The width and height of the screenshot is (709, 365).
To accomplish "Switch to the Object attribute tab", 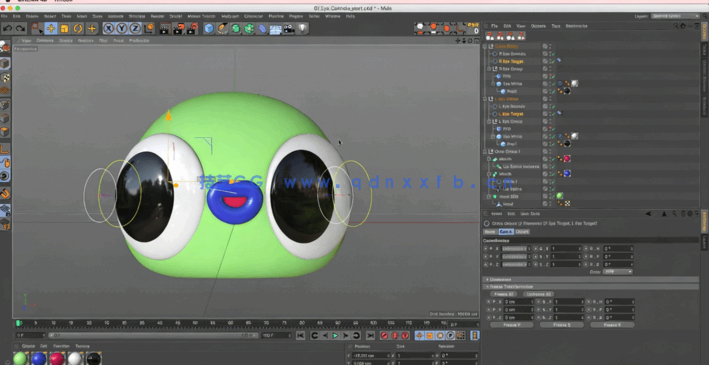I will (522, 232).
